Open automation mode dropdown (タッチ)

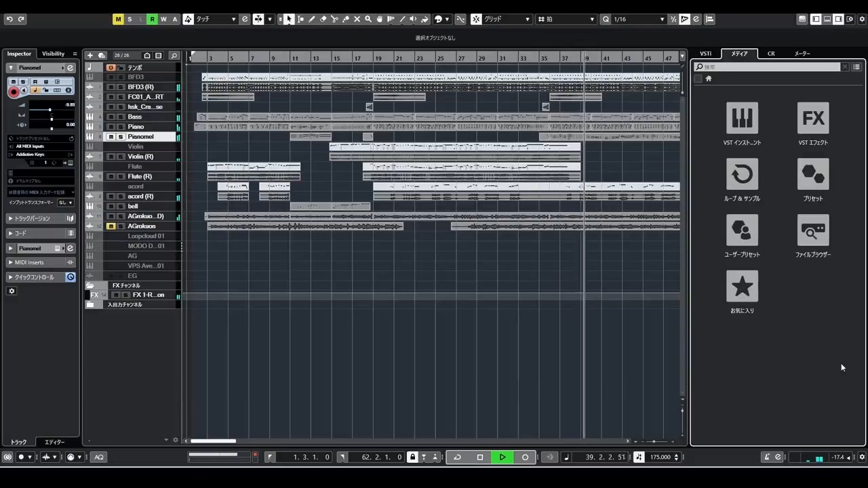click(216, 19)
